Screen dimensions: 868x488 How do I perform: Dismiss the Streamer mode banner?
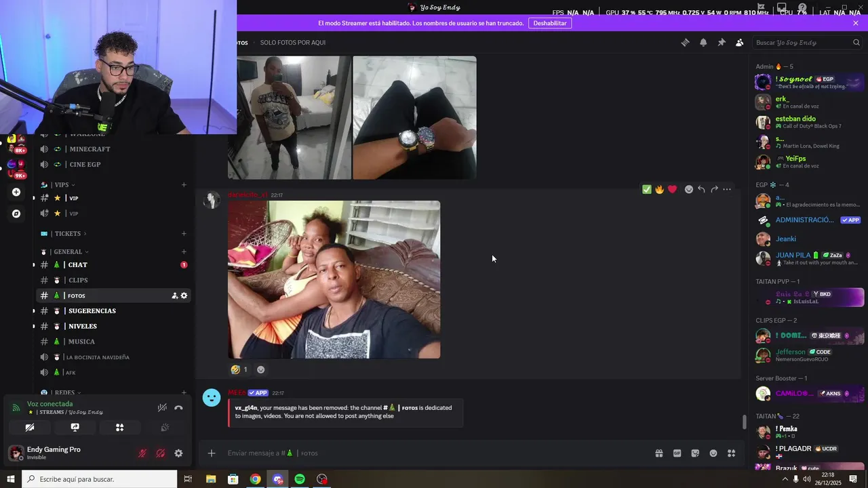[856, 23]
